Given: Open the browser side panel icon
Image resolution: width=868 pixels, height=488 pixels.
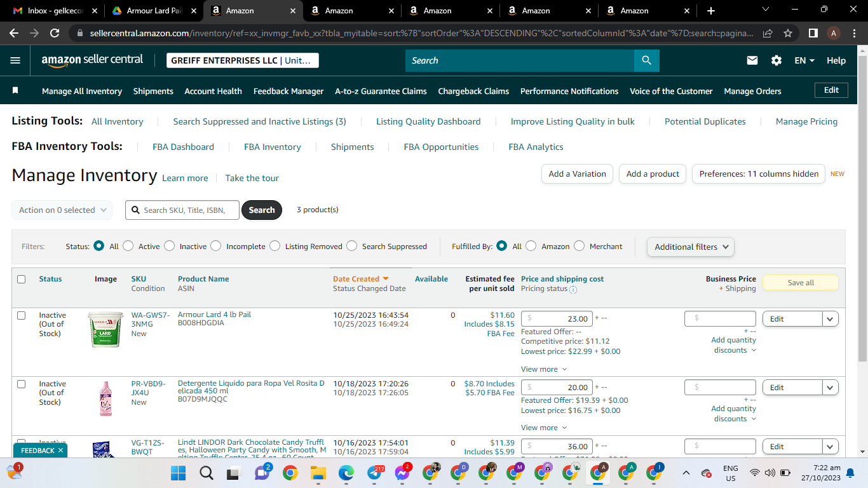Looking at the screenshot, I should coord(813,33).
